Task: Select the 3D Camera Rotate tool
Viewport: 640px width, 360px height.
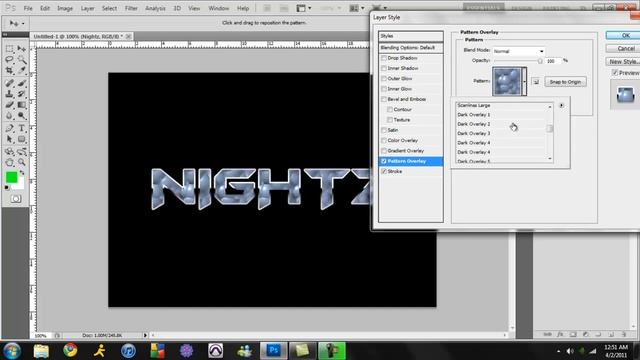Action: [x=22, y=152]
